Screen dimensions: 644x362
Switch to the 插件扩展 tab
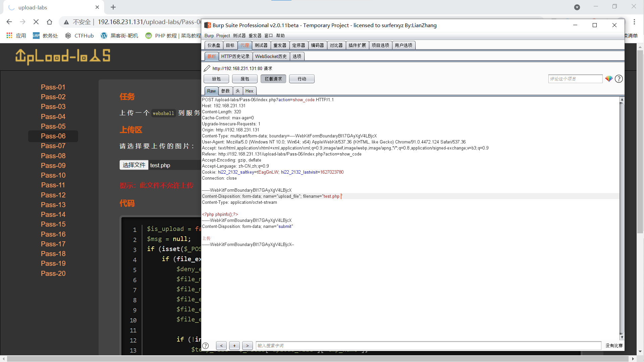(x=357, y=45)
